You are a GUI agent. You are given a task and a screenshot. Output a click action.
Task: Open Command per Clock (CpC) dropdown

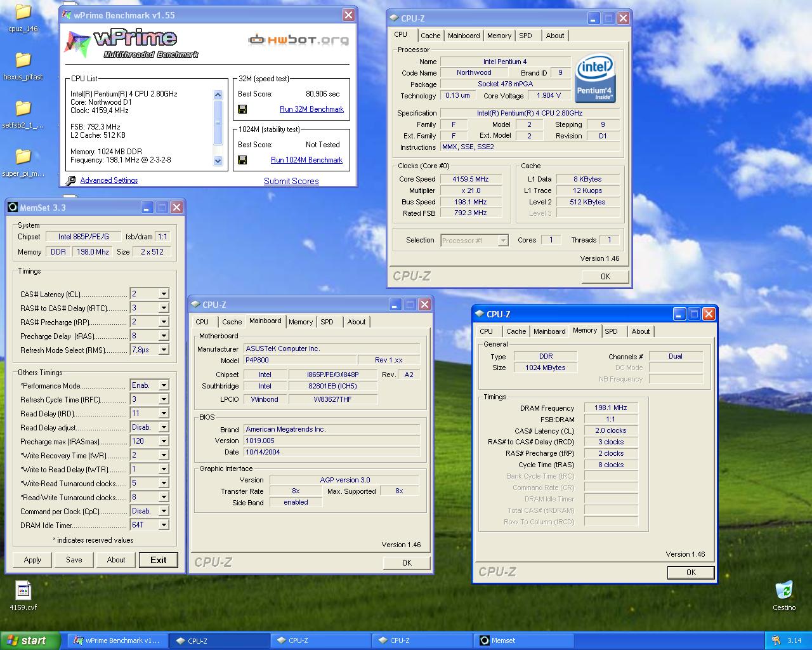164,511
